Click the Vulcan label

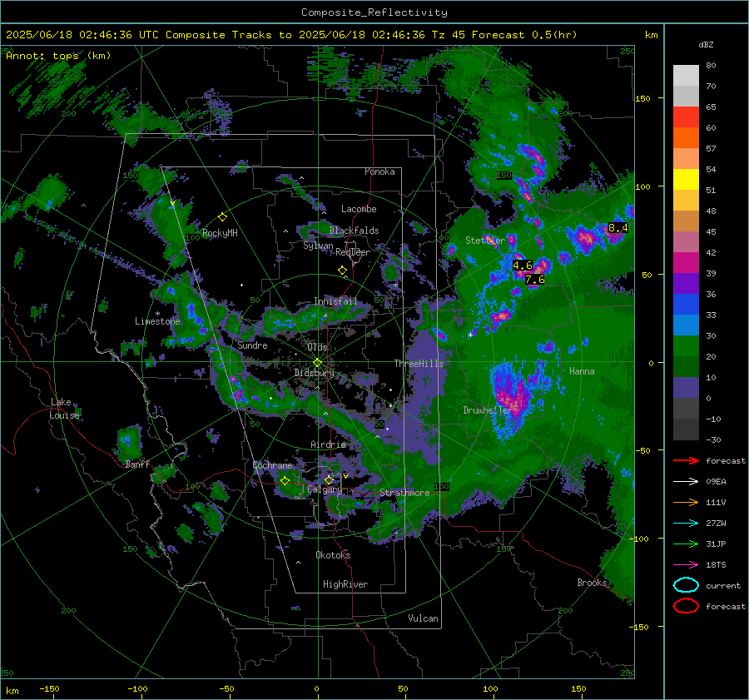pos(424,618)
